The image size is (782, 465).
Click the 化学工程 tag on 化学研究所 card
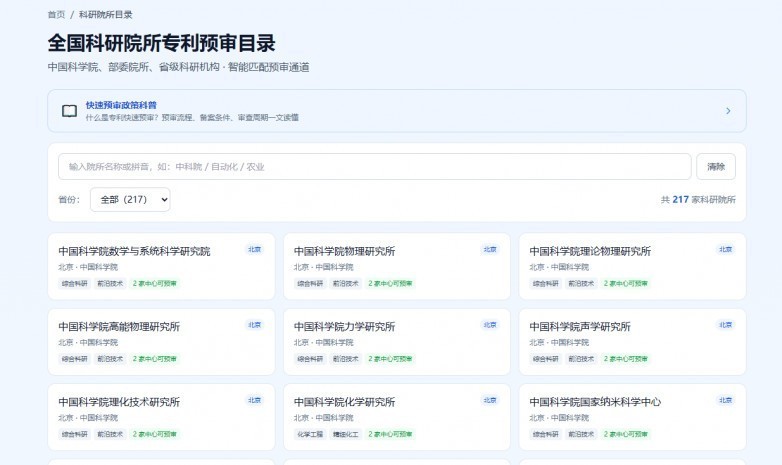(310, 434)
